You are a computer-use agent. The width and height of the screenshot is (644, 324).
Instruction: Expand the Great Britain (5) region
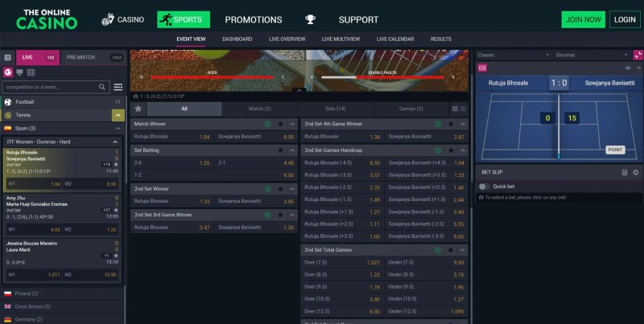pyautogui.click(x=63, y=306)
